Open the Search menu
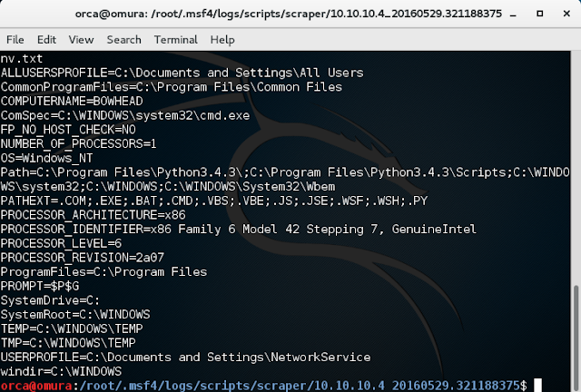 [x=123, y=40]
